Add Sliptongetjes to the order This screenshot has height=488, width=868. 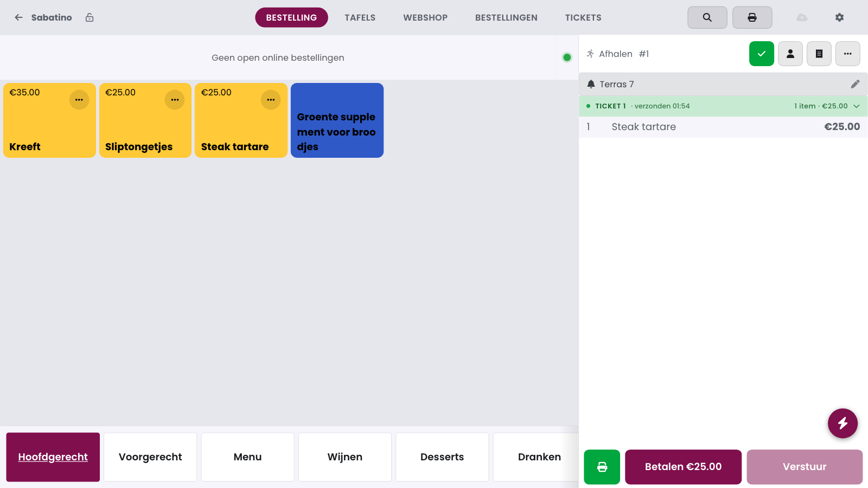click(145, 120)
